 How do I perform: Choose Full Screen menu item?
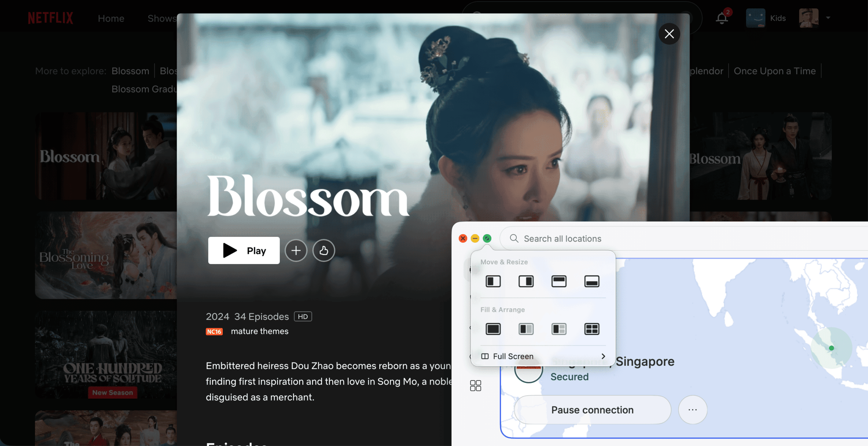coord(543,356)
